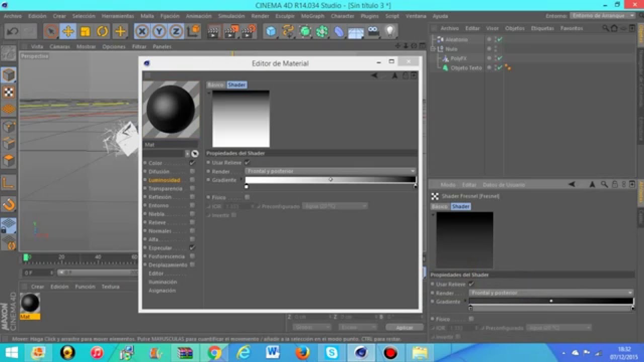Select the Move tool
Image resolution: width=644 pixels, height=362 pixels.
[x=68, y=32]
